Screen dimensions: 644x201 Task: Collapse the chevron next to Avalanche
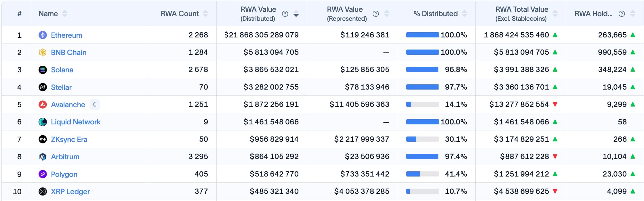click(x=94, y=105)
